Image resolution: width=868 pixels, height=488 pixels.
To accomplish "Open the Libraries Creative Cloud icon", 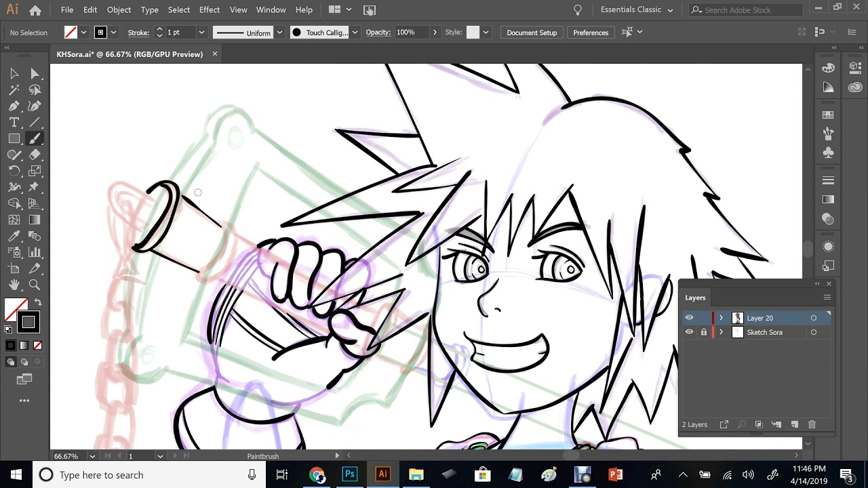I will (855, 87).
